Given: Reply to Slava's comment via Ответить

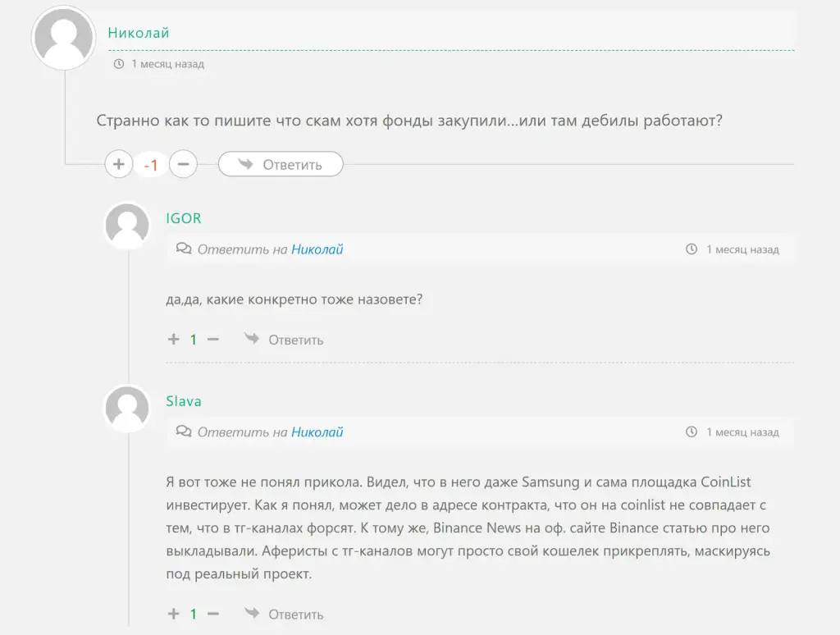Looking at the screenshot, I should pos(284,614).
